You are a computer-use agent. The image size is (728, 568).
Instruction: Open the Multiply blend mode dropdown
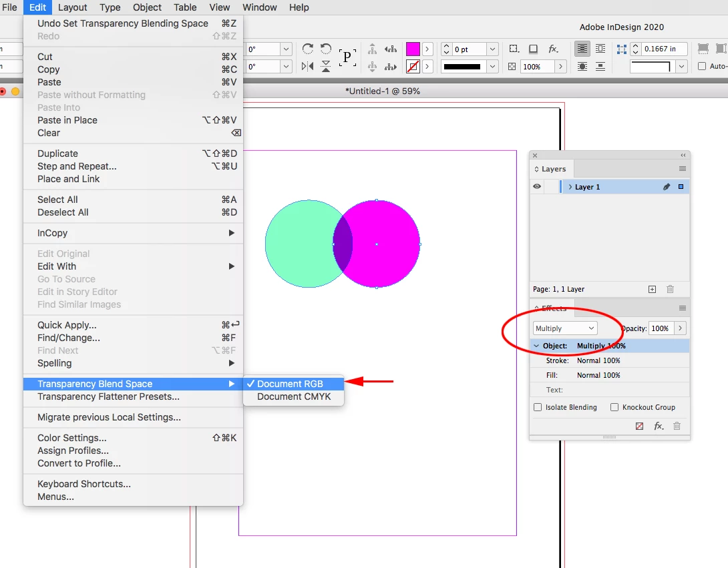565,328
